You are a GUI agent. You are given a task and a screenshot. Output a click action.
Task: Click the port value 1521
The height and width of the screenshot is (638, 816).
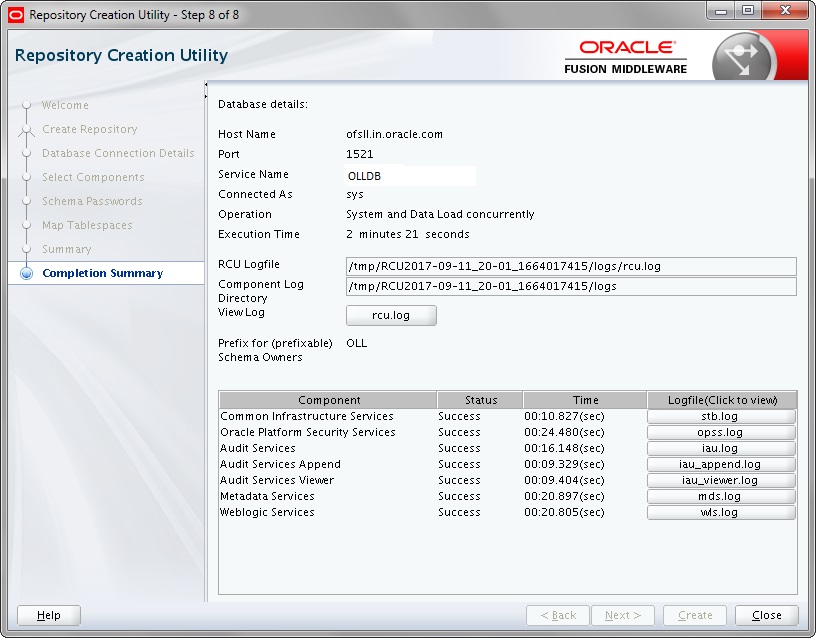360,154
